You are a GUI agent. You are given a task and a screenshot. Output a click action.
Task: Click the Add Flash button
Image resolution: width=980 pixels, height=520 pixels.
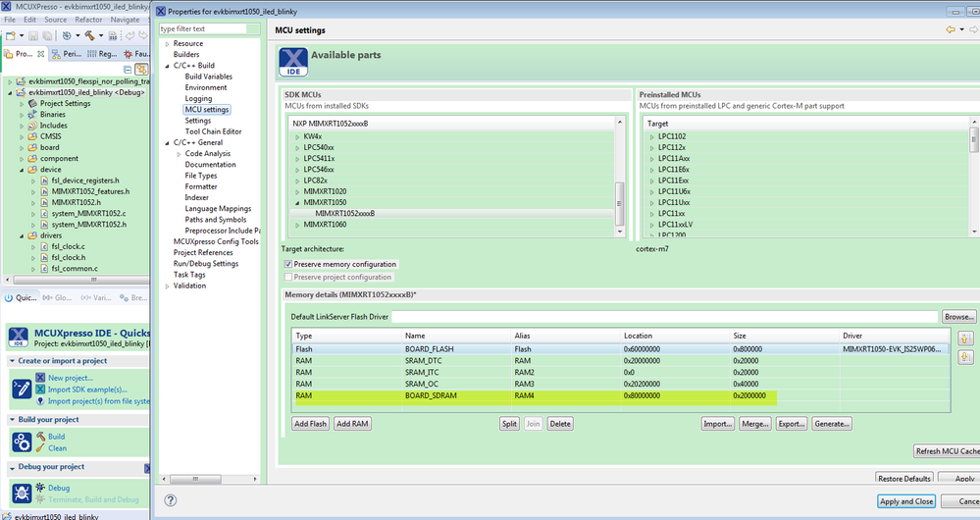[311, 424]
